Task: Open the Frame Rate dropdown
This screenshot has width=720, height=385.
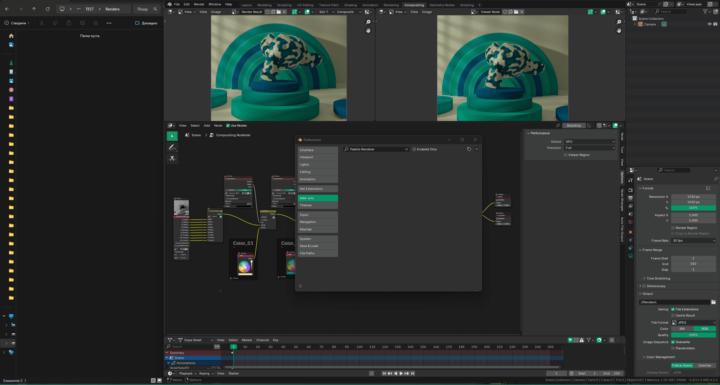Action: [x=693, y=241]
